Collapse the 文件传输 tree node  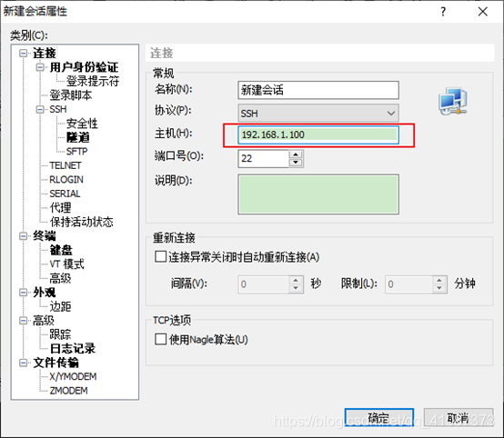pyautogui.click(x=23, y=363)
